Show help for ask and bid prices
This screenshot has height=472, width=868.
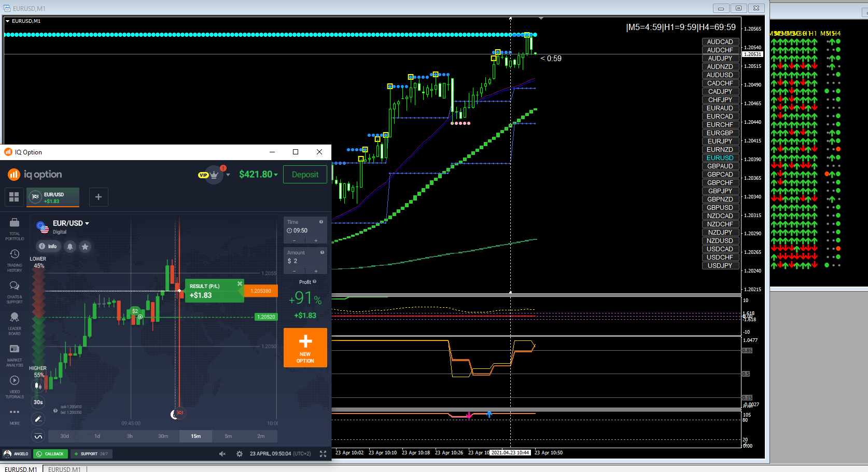coord(55,410)
